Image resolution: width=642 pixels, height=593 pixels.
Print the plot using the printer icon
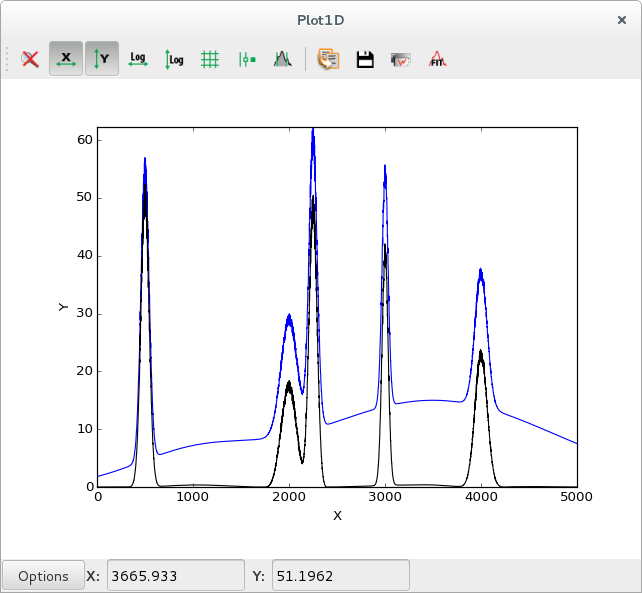pos(401,59)
